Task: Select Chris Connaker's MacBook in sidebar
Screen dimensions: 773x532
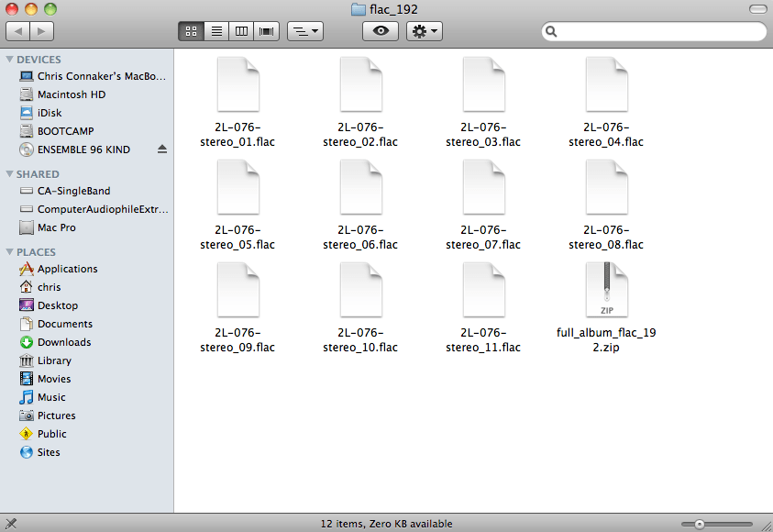Action: tap(93, 76)
